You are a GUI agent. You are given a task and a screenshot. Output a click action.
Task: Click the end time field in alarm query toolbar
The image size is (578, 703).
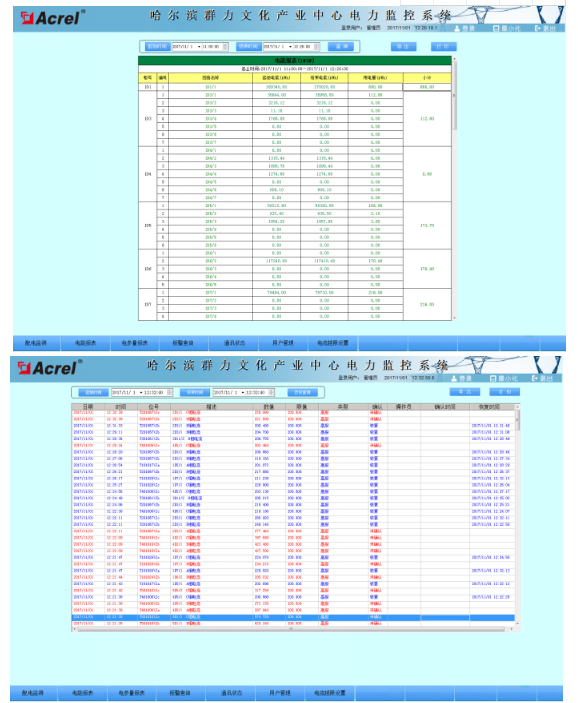tap(244, 392)
